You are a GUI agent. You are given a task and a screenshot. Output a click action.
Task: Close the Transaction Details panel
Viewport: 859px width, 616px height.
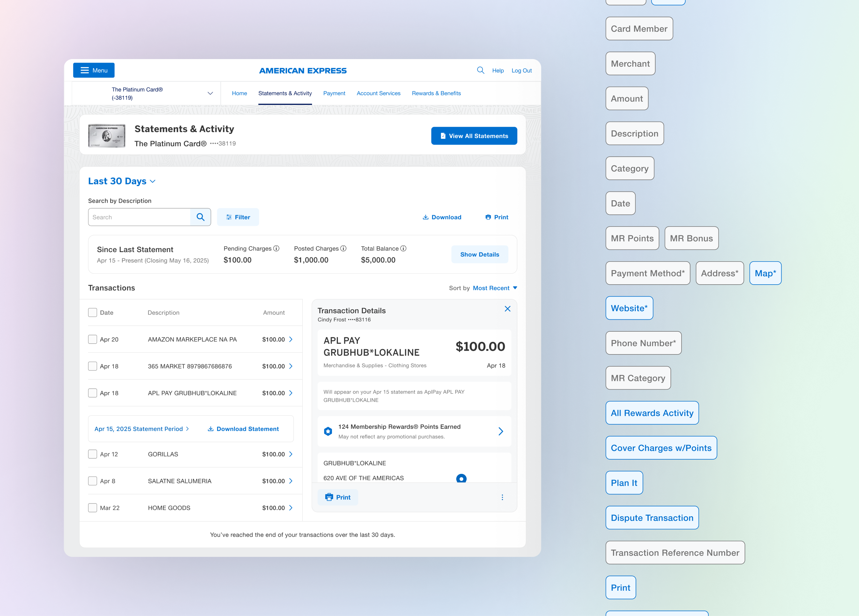(508, 309)
